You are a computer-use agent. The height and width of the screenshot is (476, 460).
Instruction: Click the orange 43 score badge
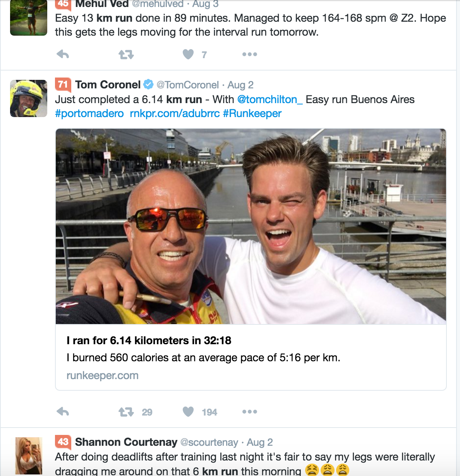coord(63,442)
